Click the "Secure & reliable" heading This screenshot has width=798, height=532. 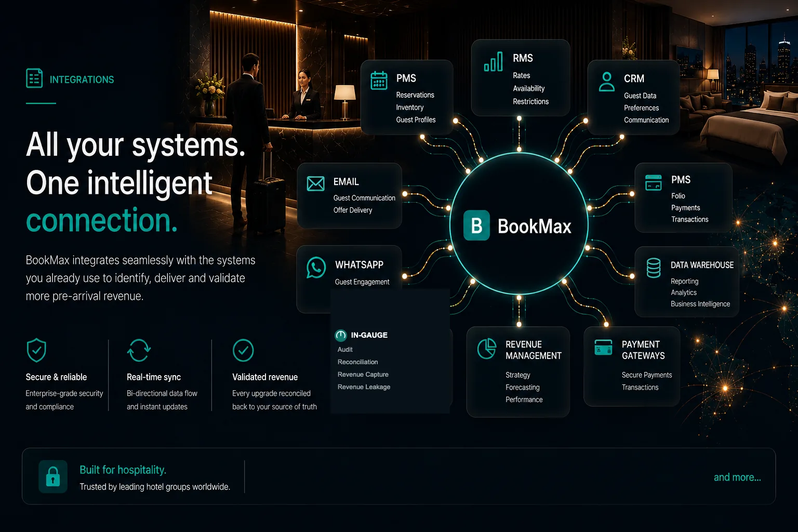(56, 377)
